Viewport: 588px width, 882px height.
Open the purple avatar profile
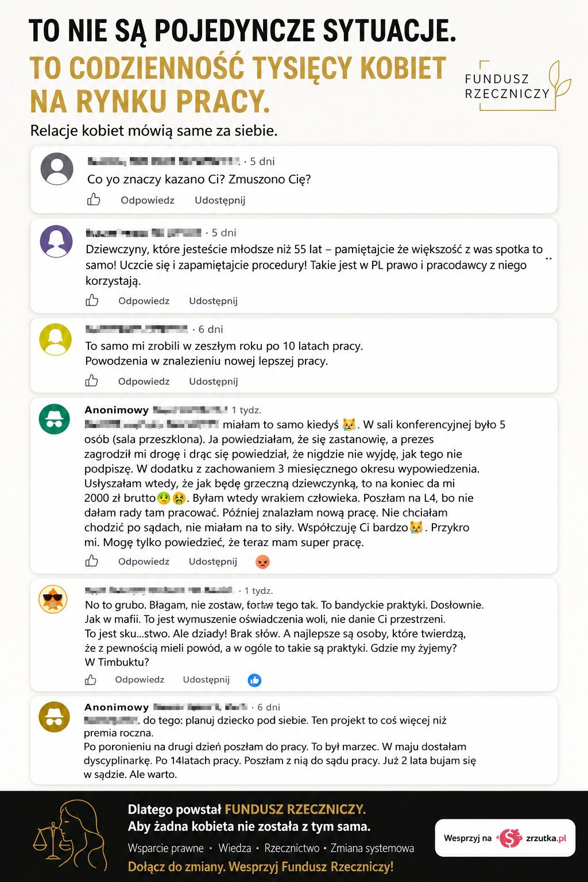[56, 241]
